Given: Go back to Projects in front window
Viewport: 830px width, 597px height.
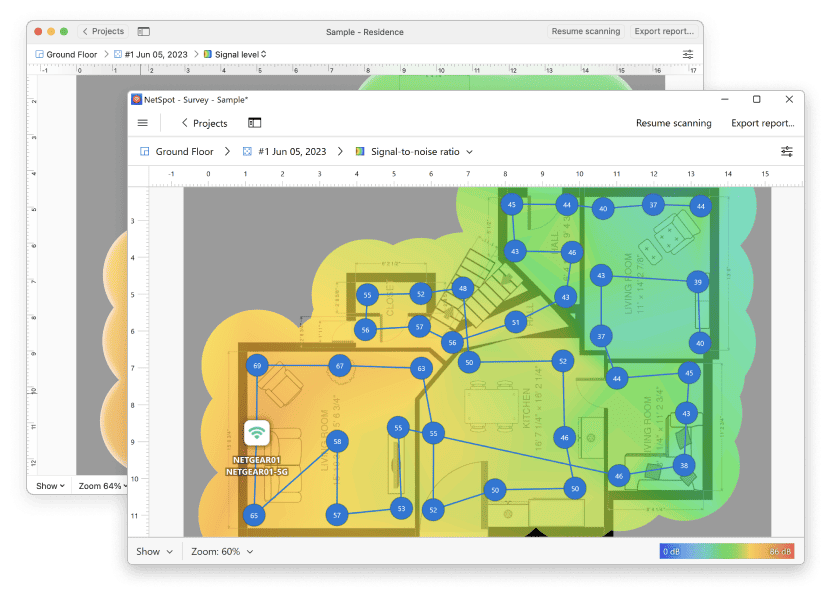Looking at the screenshot, I should [x=204, y=123].
